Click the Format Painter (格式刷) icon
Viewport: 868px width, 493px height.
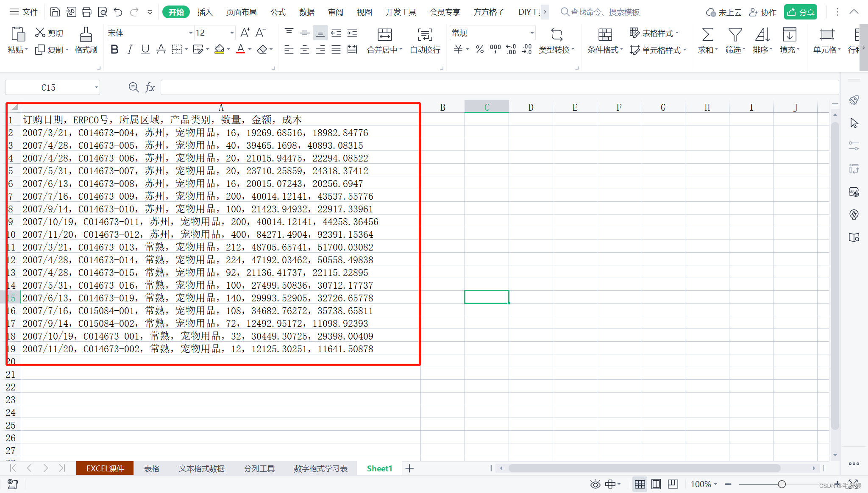(x=86, y=35)
